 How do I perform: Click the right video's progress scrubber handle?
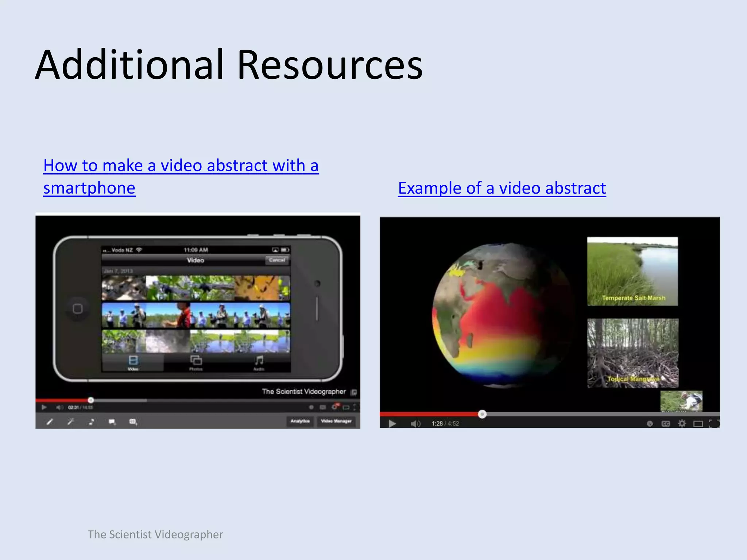[482, 414]
